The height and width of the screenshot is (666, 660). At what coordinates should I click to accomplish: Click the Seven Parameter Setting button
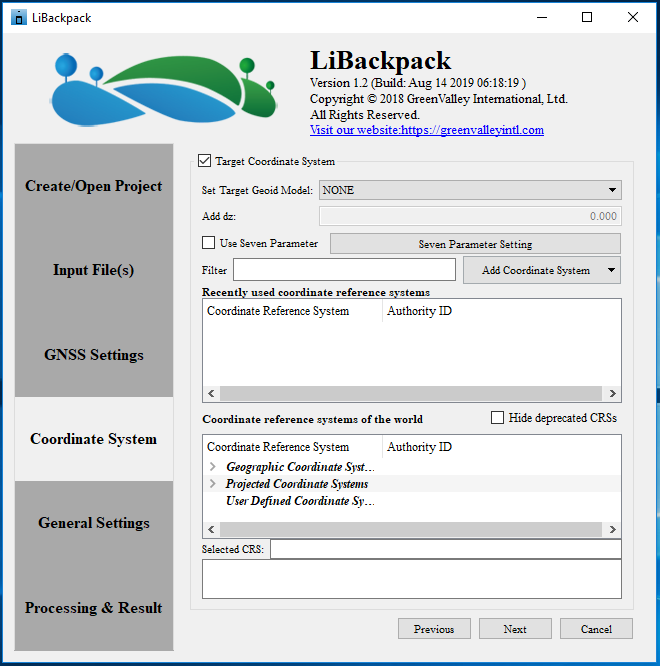(x=475, y=244)
